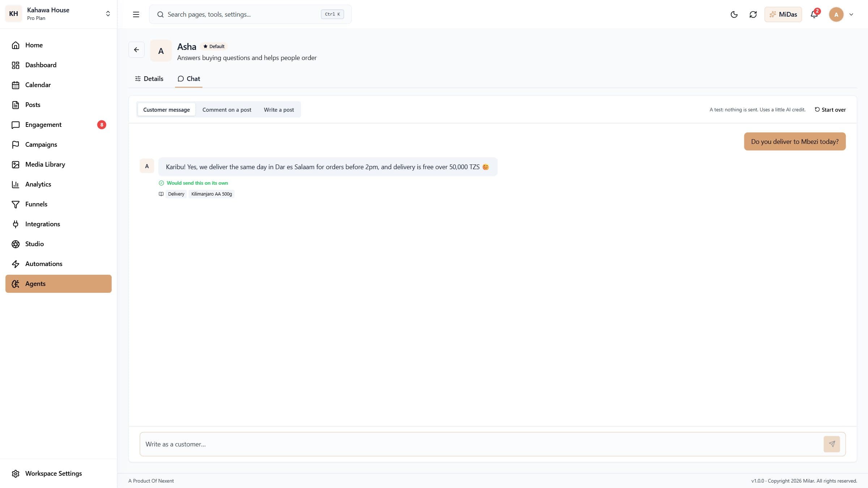Switch to Comment on a post mode
The height and width of the screenshot is (488, 868).
pos(227,110)
